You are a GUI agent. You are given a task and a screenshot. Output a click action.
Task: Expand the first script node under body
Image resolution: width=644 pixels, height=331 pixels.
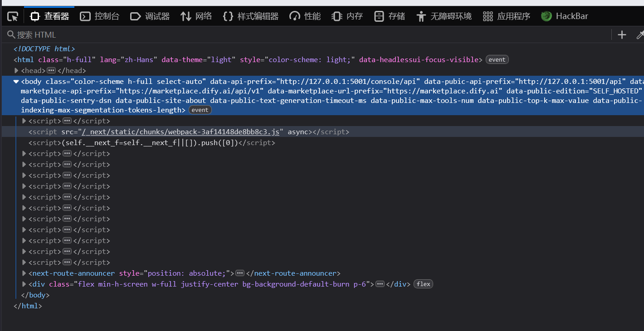24,121
